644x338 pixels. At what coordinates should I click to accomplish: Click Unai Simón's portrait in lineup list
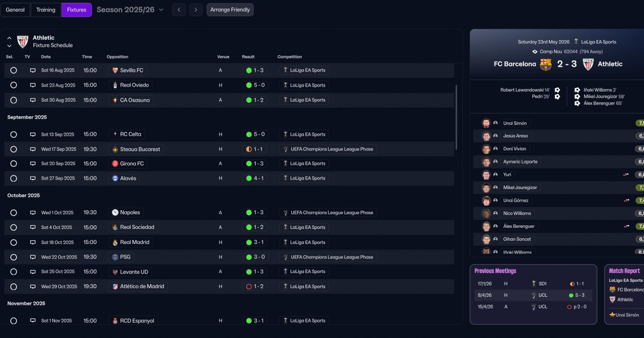[486, 123]
